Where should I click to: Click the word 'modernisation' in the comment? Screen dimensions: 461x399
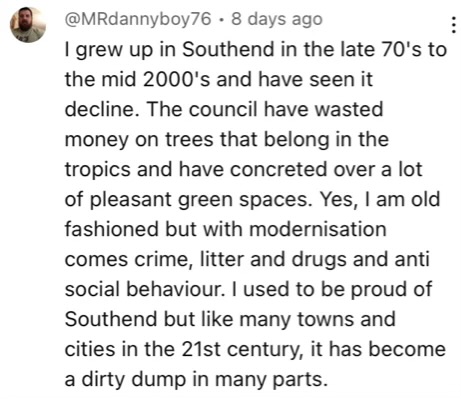click(x=318, y=229)
